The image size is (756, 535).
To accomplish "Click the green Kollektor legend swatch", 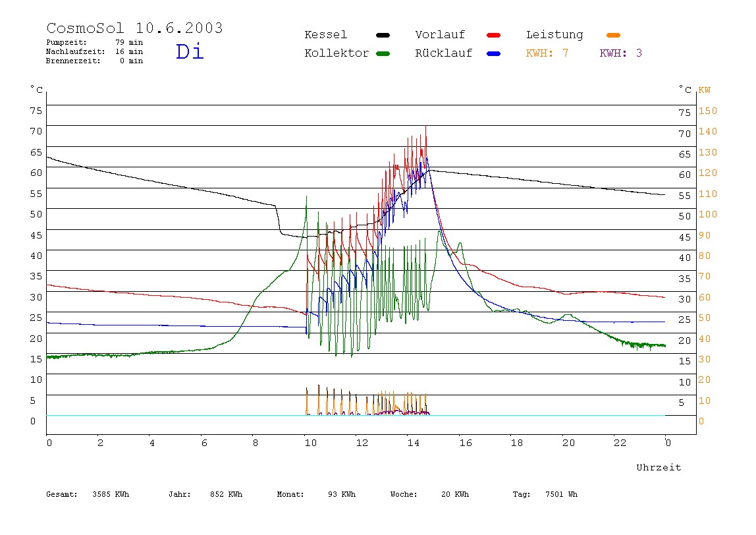I will point(383,53).
